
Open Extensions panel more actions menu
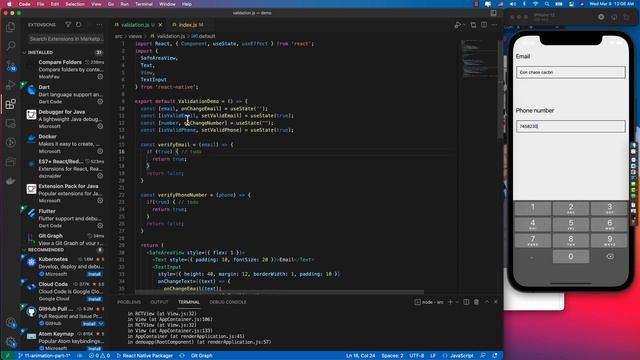(99, 25)
